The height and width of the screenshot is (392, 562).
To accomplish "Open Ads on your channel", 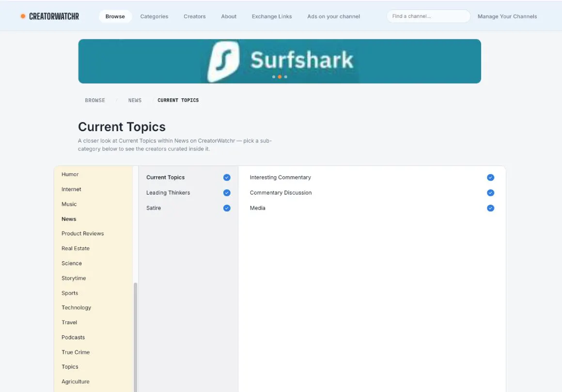I will coord(334,16).
